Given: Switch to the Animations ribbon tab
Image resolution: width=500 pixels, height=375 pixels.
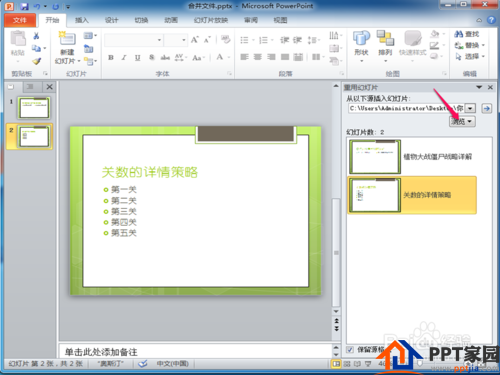Looking at the screenshot, I should click(x=171, y=20).
